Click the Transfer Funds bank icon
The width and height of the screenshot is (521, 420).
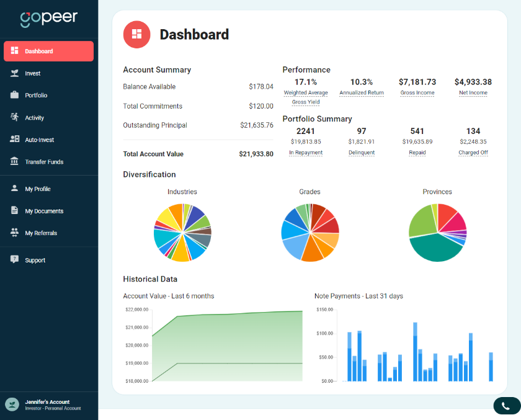click(14, 162)
